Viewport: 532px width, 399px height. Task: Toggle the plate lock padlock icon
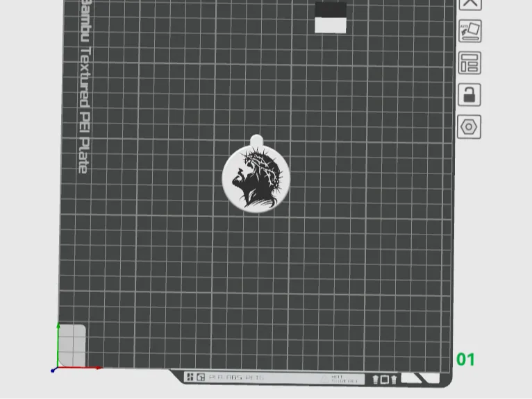(x=469, y=94)
